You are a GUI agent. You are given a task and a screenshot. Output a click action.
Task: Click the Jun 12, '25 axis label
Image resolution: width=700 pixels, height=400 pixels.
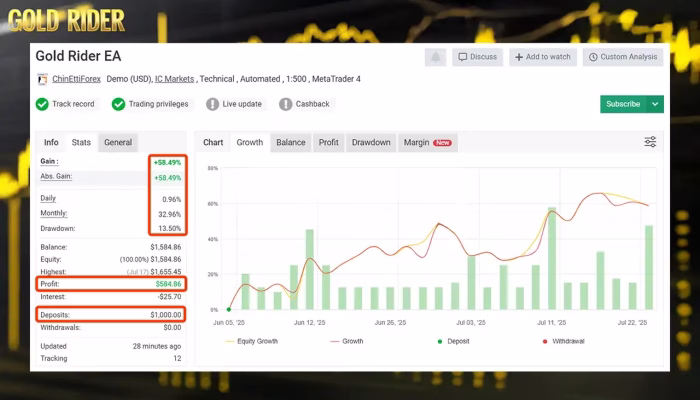tap(309, 322)
